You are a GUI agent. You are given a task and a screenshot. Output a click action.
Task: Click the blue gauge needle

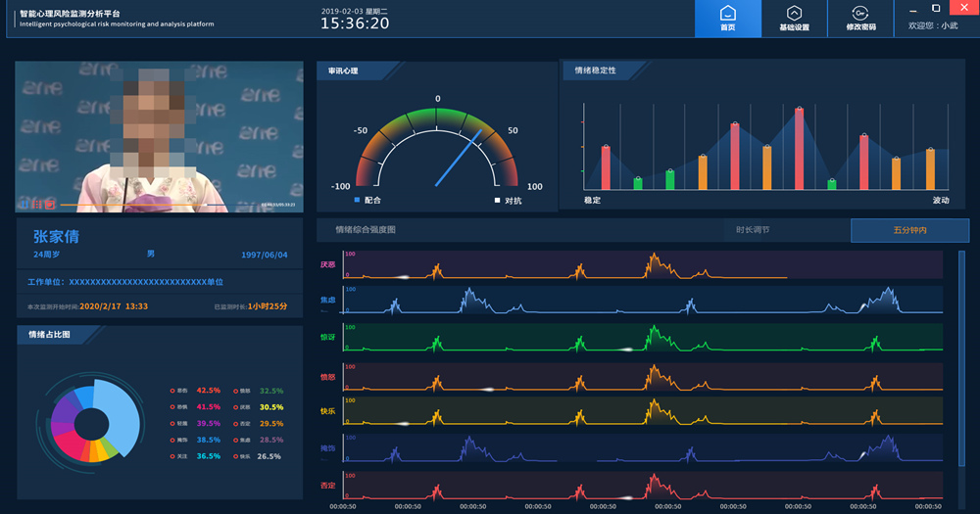(458, 158)
